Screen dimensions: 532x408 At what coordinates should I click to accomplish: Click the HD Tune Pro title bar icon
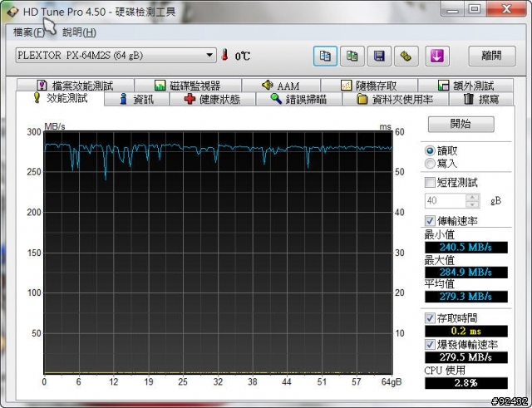[x=12, y=12]
